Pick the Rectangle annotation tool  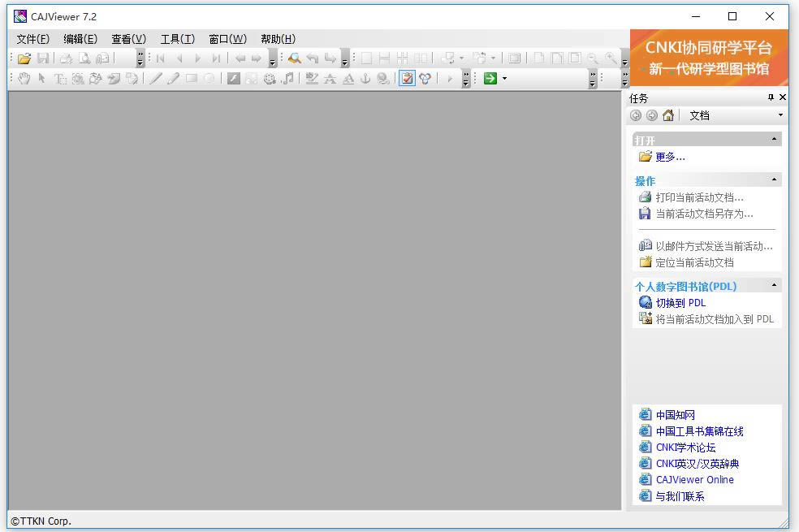(192, 79)
